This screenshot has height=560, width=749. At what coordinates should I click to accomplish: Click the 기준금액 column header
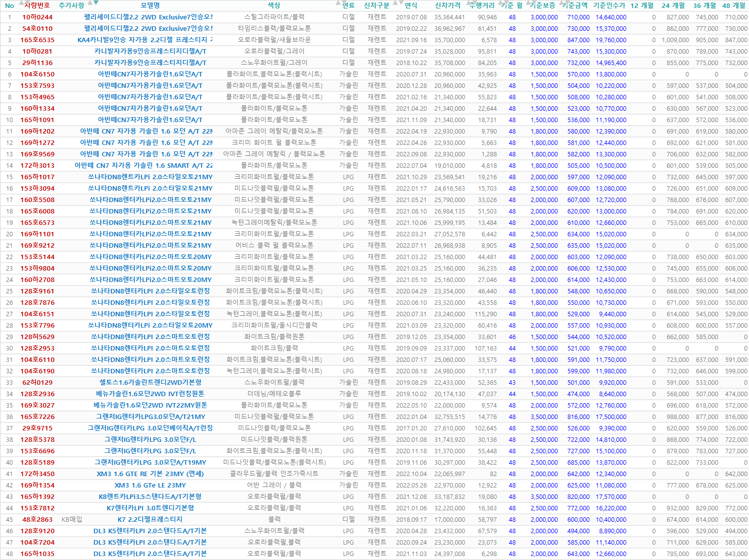(x=575, y=5)
